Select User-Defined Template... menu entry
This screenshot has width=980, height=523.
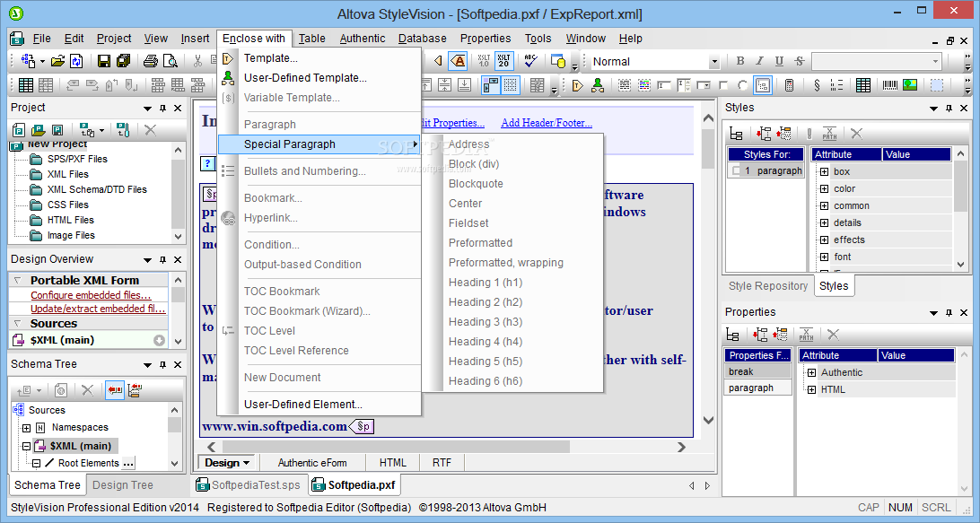coord(305,78)
